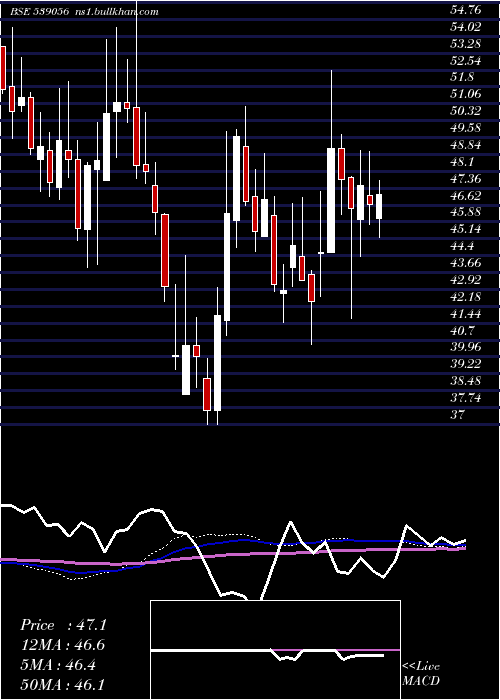Click the <<Live MACD label

[421, 674]
